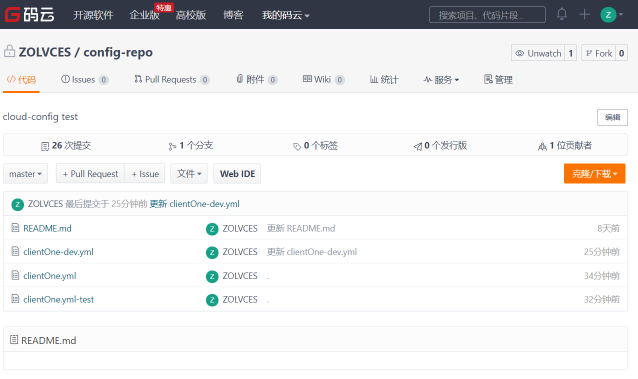Viewport: 638px width, 379px height.
Task: Open the Web IDE button
Action: coord(237,174)
